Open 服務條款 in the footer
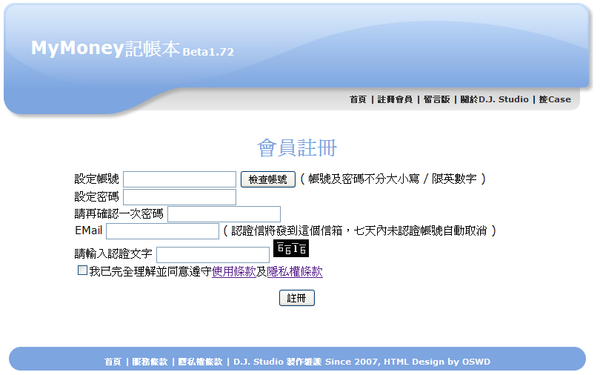The image size is (600, 375). tap(150, 362)
